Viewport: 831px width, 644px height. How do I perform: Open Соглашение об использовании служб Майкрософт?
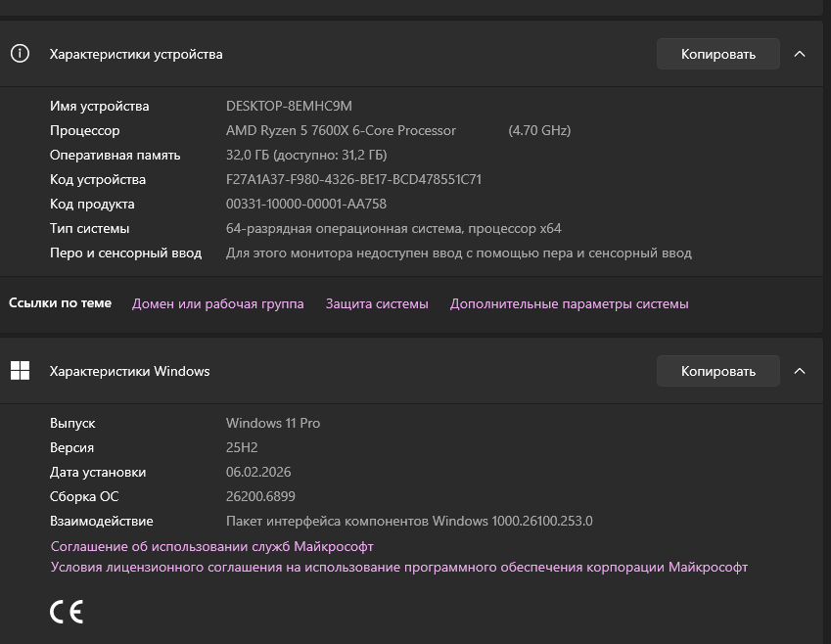(x=211, y=546)
